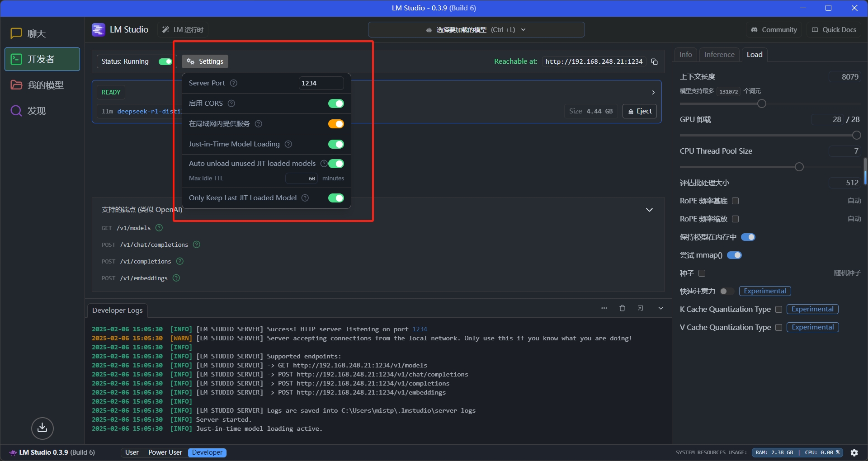Pop out Developer Logs panel
Screen dimensions: 868x461
(640, 308)
